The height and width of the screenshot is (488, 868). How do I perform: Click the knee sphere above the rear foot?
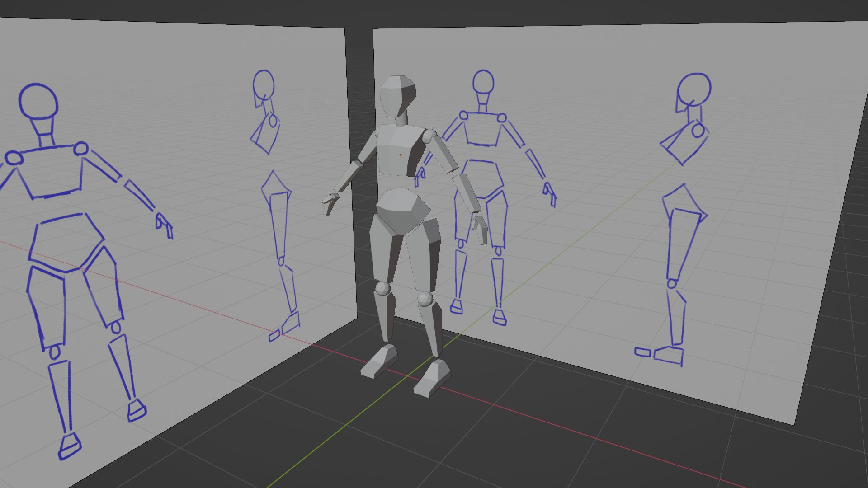pos(382,287)
